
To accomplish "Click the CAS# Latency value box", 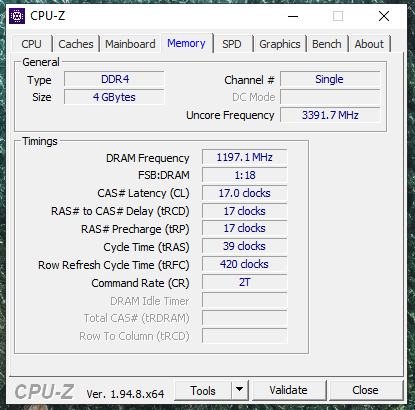I will [x=245, y=193].
